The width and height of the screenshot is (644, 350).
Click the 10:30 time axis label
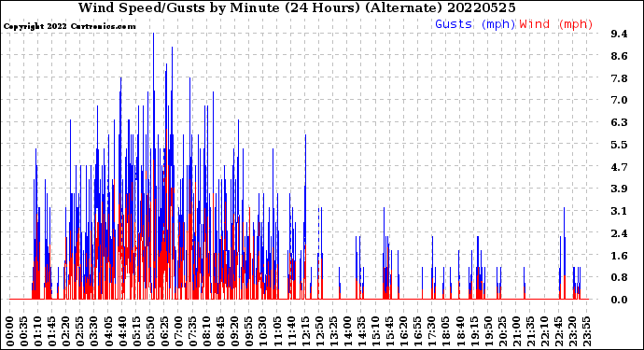(262, 331)
